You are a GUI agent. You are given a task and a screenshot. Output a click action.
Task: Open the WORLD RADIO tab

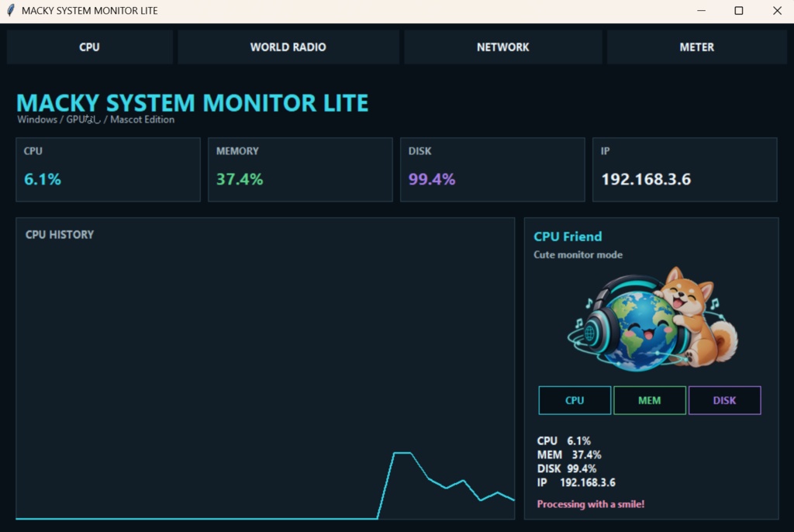[288, 47]
